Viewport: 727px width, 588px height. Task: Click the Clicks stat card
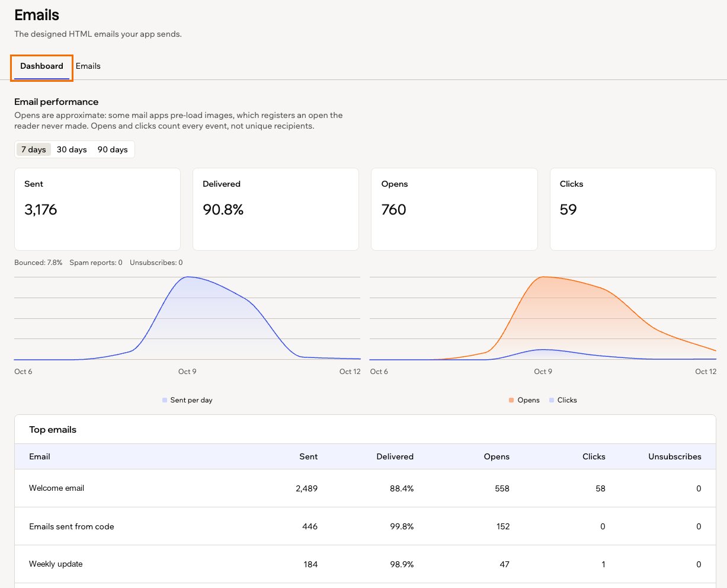pos(633,209)
